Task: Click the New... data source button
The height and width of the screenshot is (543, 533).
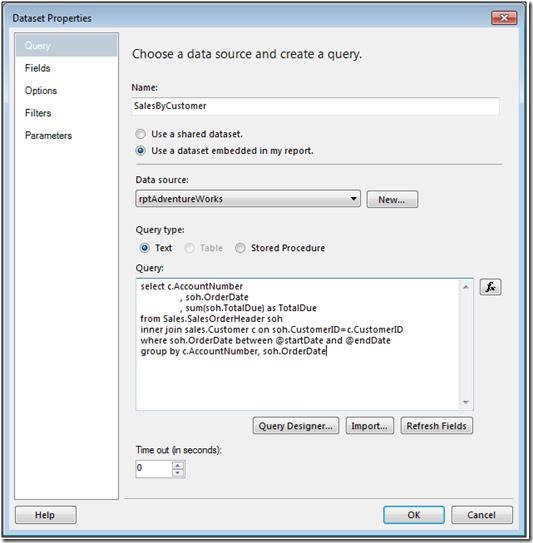Action: pyautogui.click(x=392, y=199)
